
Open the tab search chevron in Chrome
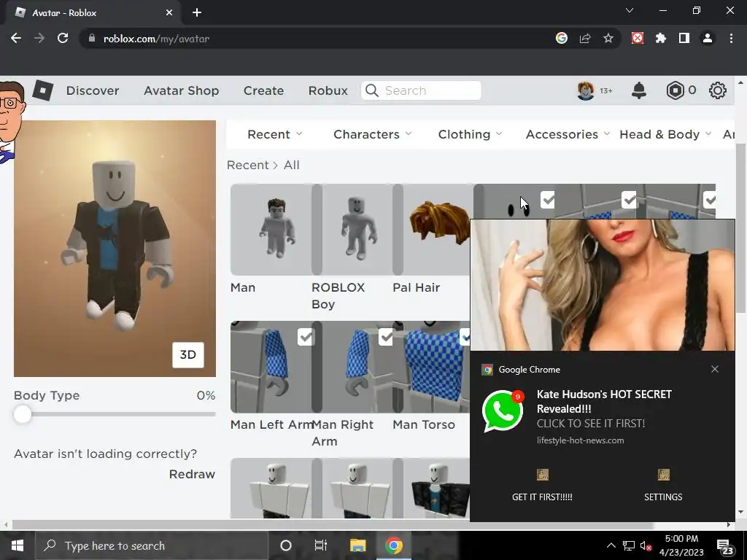[630, 10]
